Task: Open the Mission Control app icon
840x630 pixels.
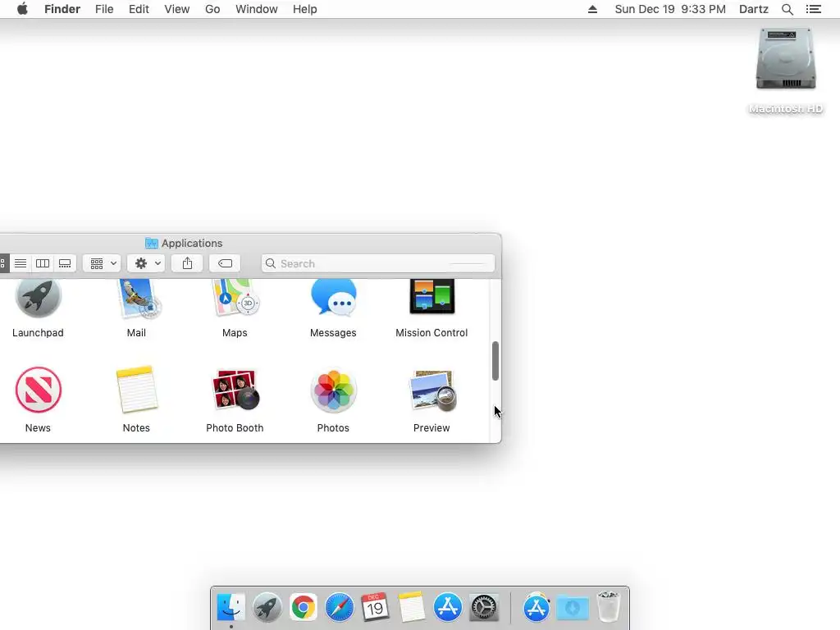Action: (431, 297)
